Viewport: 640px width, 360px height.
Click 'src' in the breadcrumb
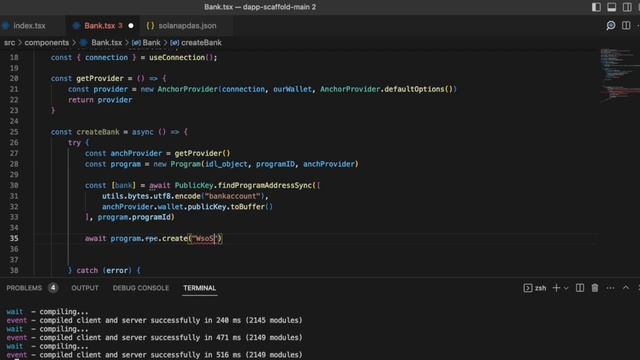point(9,42)
